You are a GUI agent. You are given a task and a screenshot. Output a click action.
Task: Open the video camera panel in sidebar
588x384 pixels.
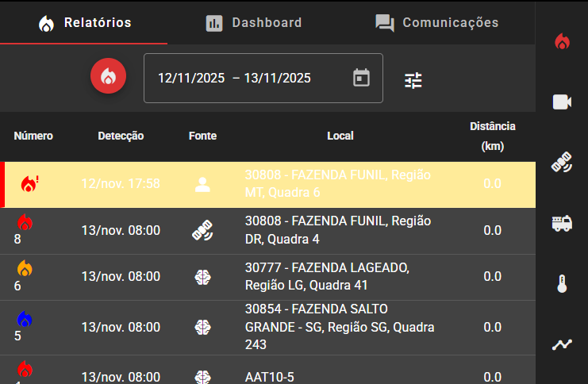(x=562, y=102)
